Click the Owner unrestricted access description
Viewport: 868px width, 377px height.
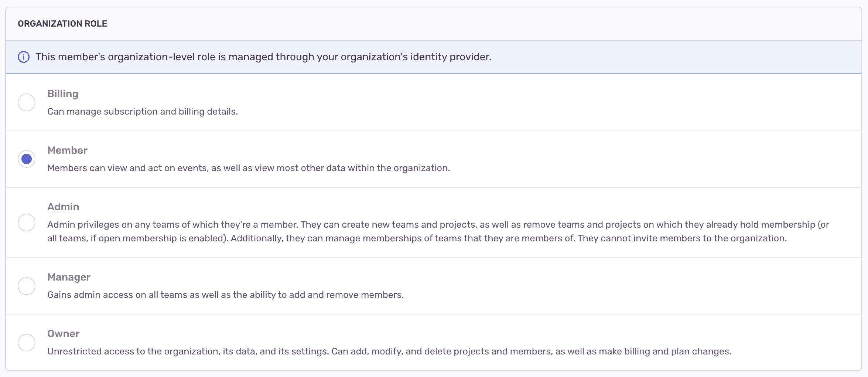(x=352, y=351)
